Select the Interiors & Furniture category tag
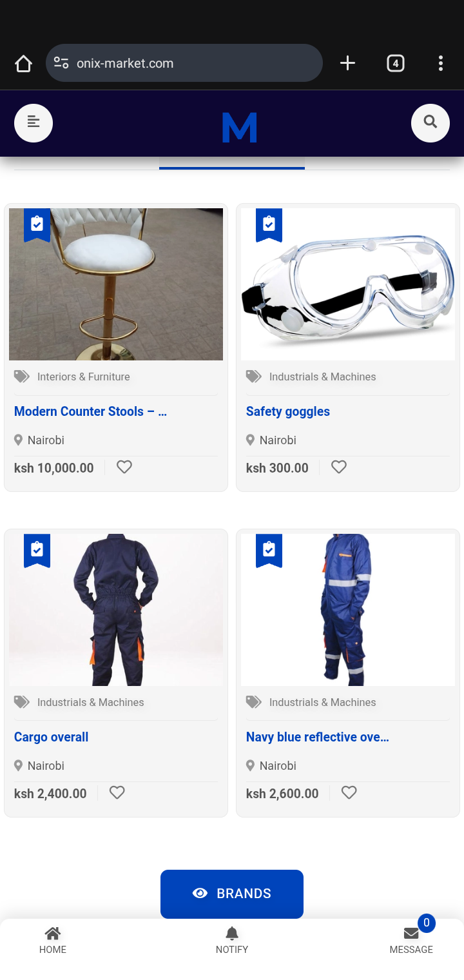Viewport: 464px width, 980px height. [84, 377]
